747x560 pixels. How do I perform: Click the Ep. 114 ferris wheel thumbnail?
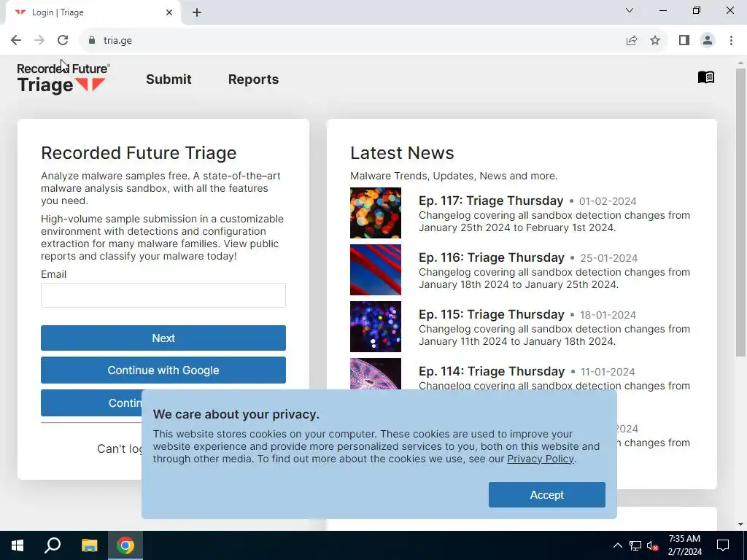tap(376, 374)
